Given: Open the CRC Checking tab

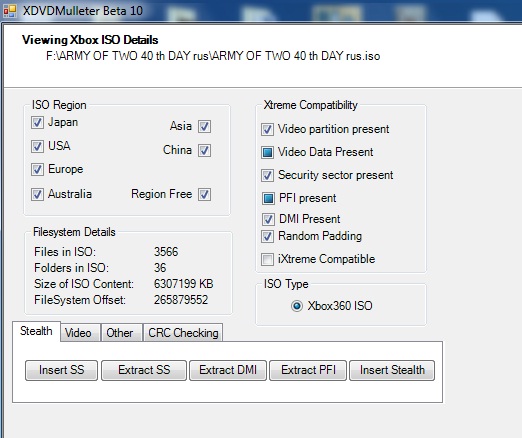Looking at the screenshot, I should (x=183, y=333).
